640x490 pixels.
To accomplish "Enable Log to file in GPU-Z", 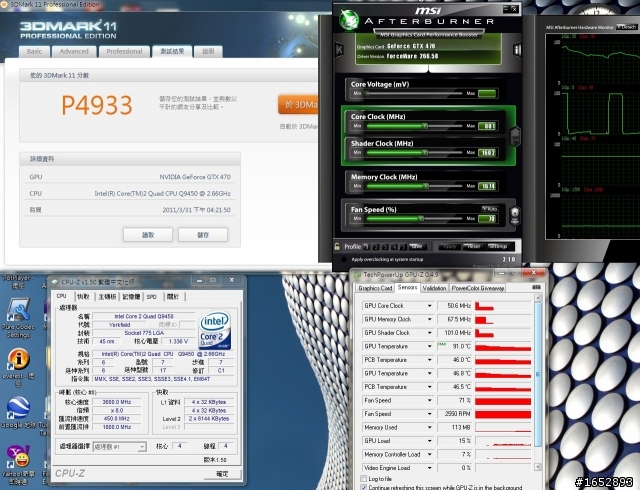I will [363, 479].
